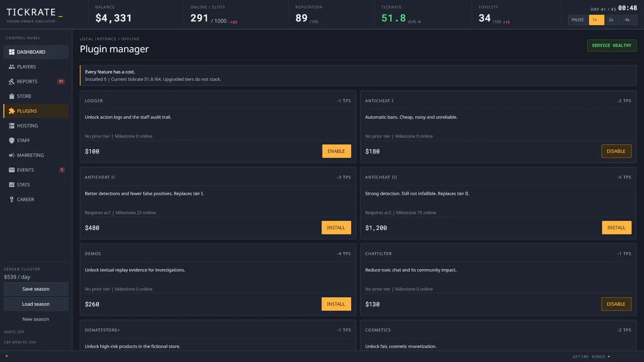The image size is (644, 362).
Task: Open the Marketing section
Action: [35, 155]
